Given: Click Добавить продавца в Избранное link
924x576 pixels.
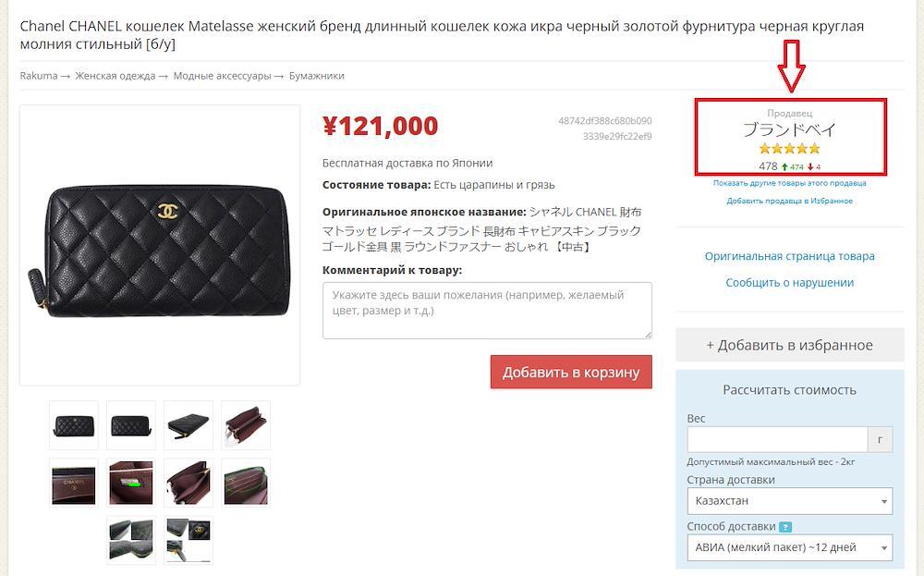Looking at the screenshot, I should coord(790,201).
